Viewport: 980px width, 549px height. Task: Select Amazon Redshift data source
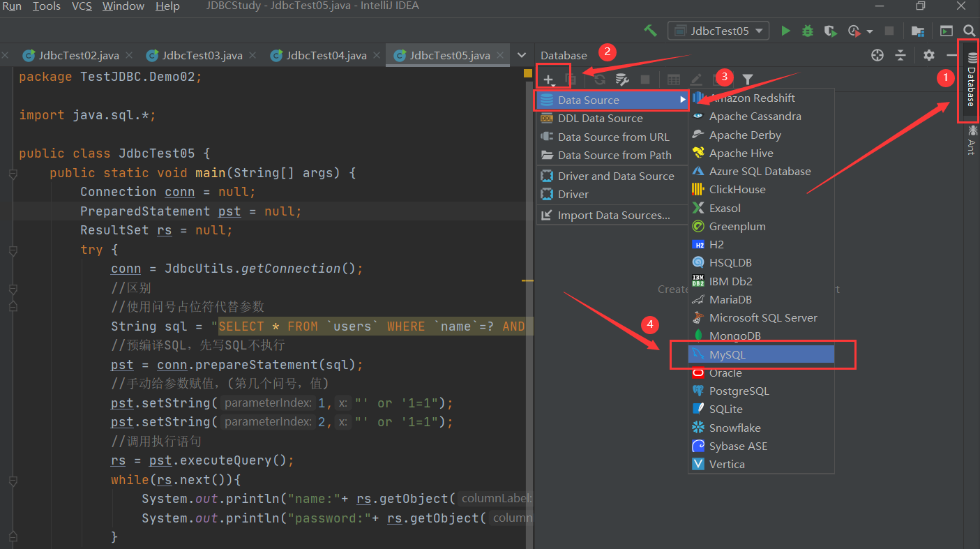[761, 98]
